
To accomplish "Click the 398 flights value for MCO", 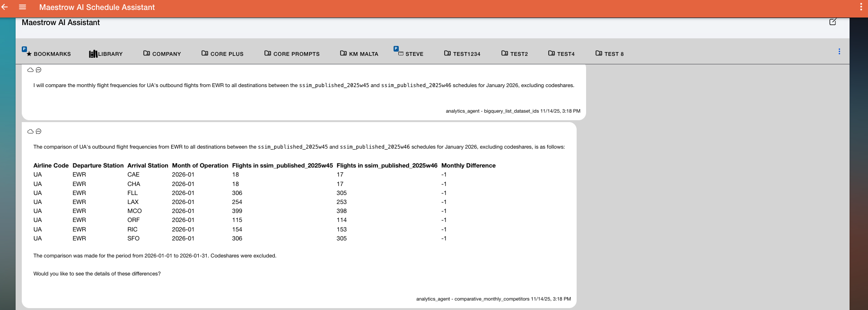I will pyautogui.click(x=342, y=211).
